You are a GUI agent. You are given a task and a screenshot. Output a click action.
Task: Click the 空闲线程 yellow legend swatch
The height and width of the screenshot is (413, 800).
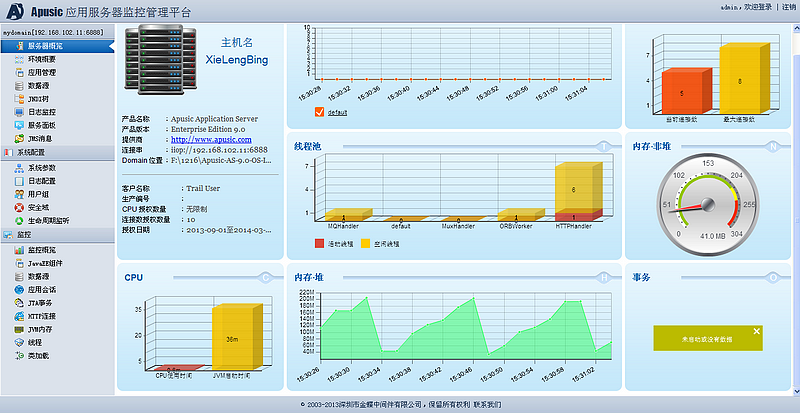click(x=365, y=244)
